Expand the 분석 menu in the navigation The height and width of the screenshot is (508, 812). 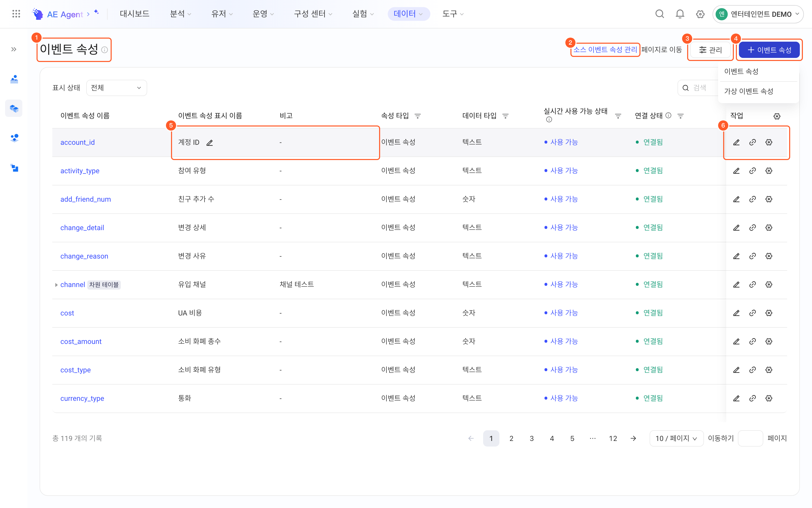click(x=180, y=14)
